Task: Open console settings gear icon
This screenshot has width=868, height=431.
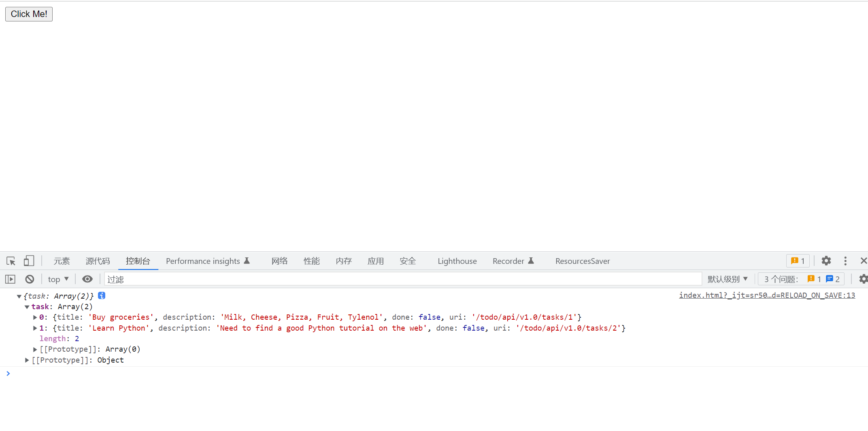Action: [x=863, y=279]
